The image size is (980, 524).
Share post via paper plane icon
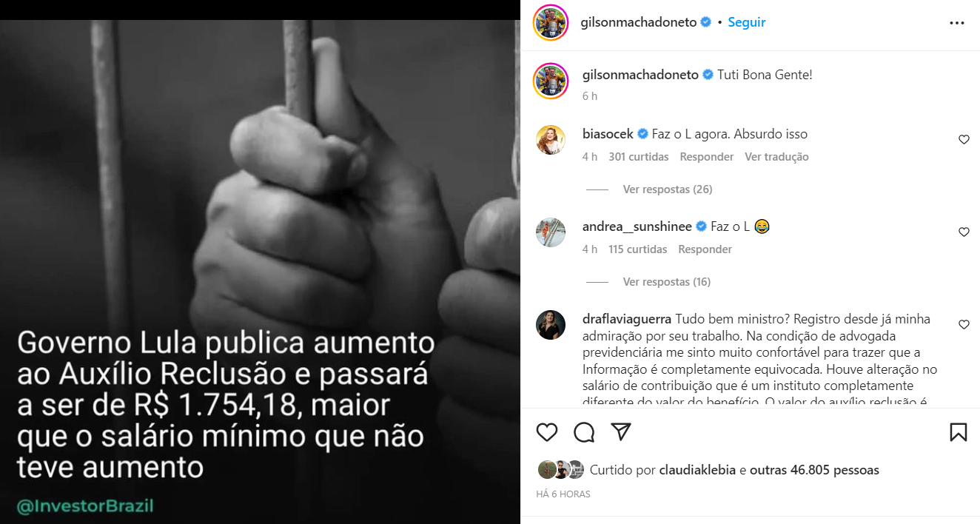621,431
